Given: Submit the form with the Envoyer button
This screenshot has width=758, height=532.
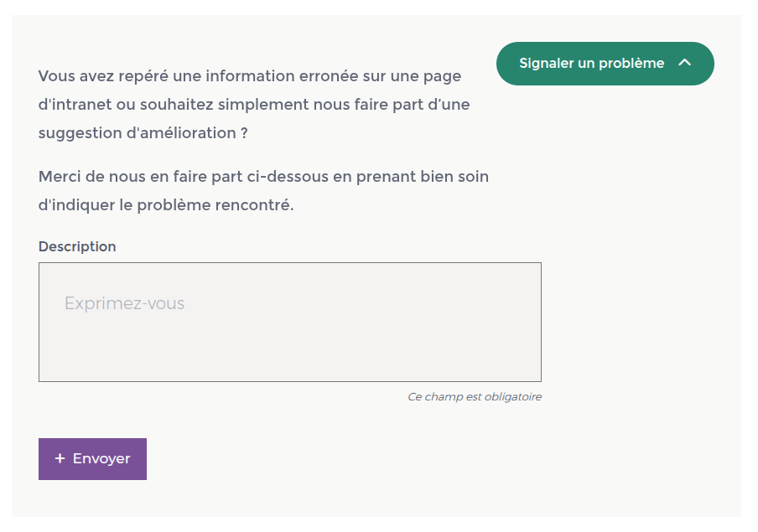Looking at the screenshot, I should (92, 459).
